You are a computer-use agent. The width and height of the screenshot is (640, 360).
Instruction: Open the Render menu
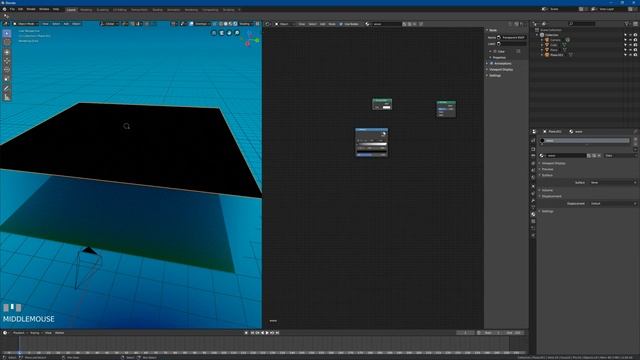(x=31, y=9)
